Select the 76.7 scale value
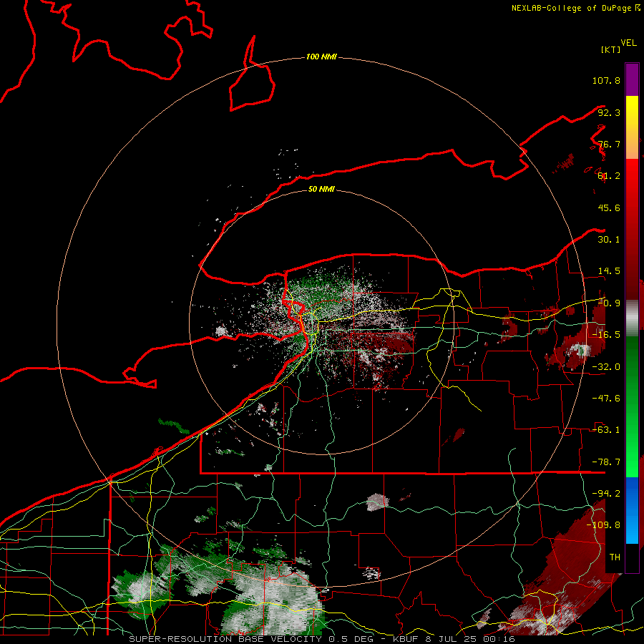644x644 pixels. click(609, 144)
